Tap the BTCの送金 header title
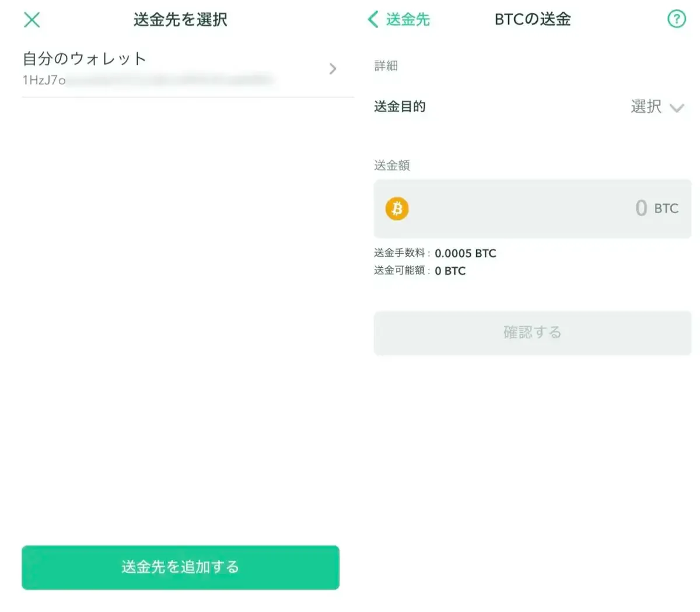This screenshot has width=700, height=612. click(x=533, y=19)
